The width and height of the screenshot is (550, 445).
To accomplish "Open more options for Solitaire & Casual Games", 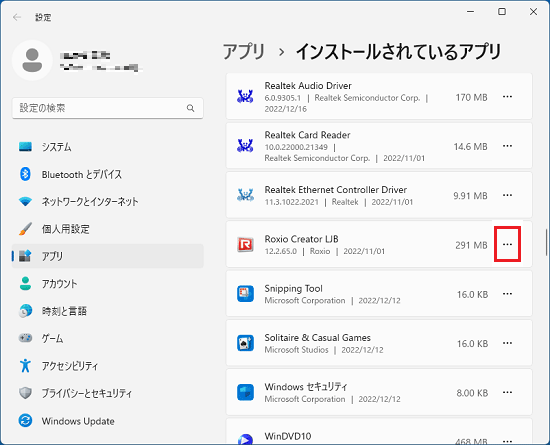I will 507,343.
